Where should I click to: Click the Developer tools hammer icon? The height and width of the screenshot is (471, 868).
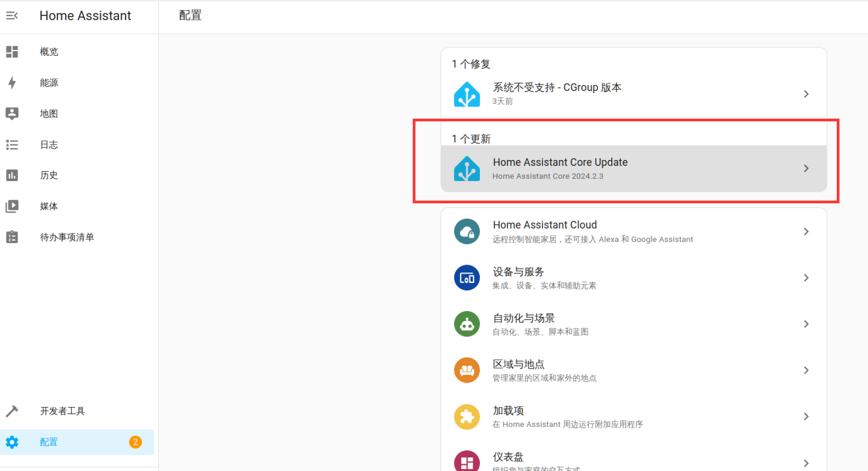pos(12,411)
